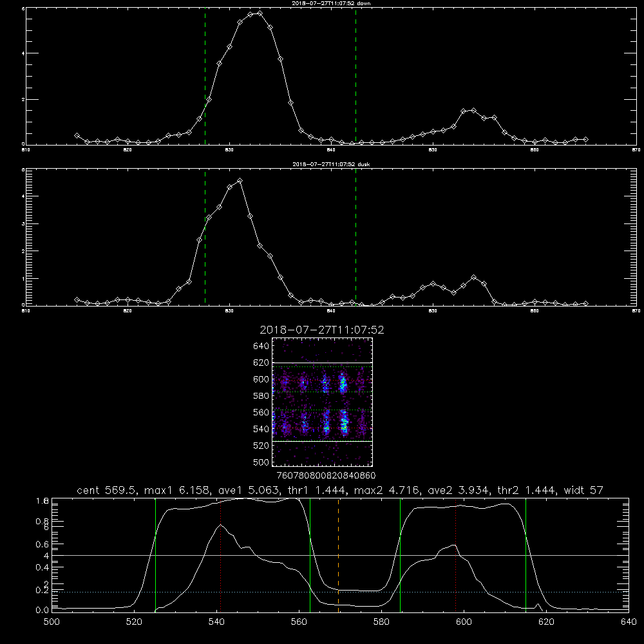Click the left green dashed line in dawn plot
Viewport: 644px width, 644px height.
pyautogui.click(x=205, y=76)
